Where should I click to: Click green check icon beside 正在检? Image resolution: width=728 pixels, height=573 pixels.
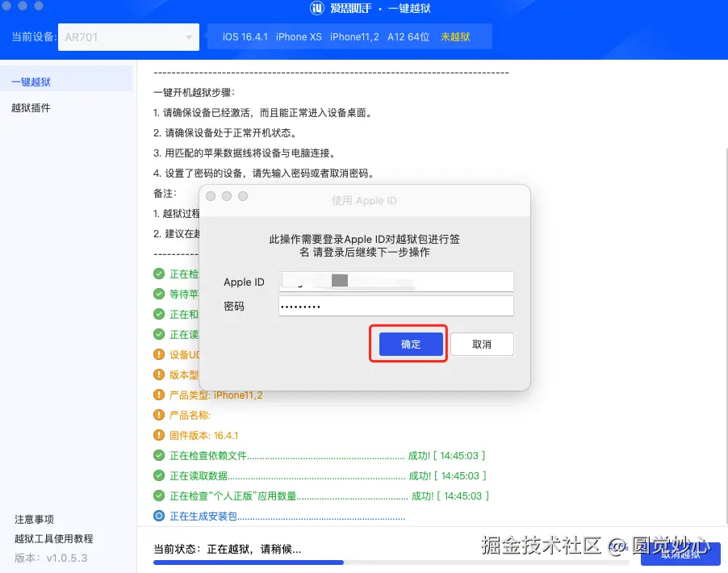tap(159, 274)
